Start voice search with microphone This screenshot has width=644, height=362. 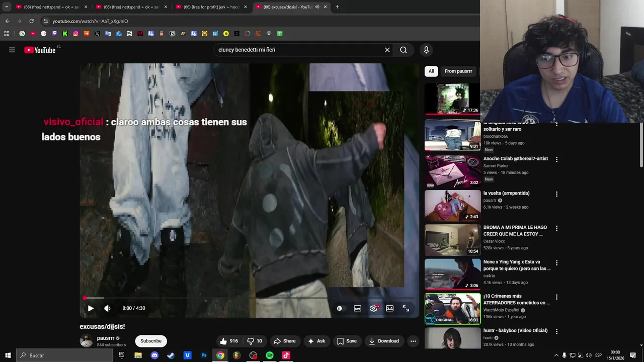coord(426,50)
